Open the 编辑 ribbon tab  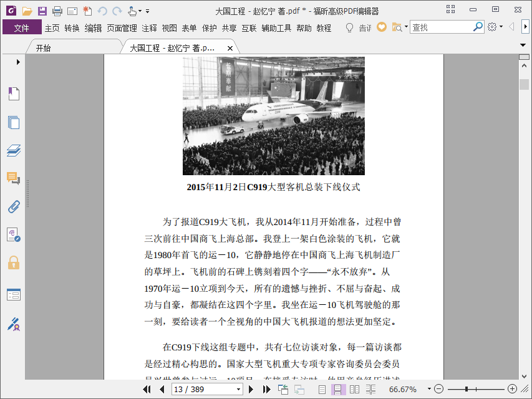pyautogui.click(x=94, y=28)
